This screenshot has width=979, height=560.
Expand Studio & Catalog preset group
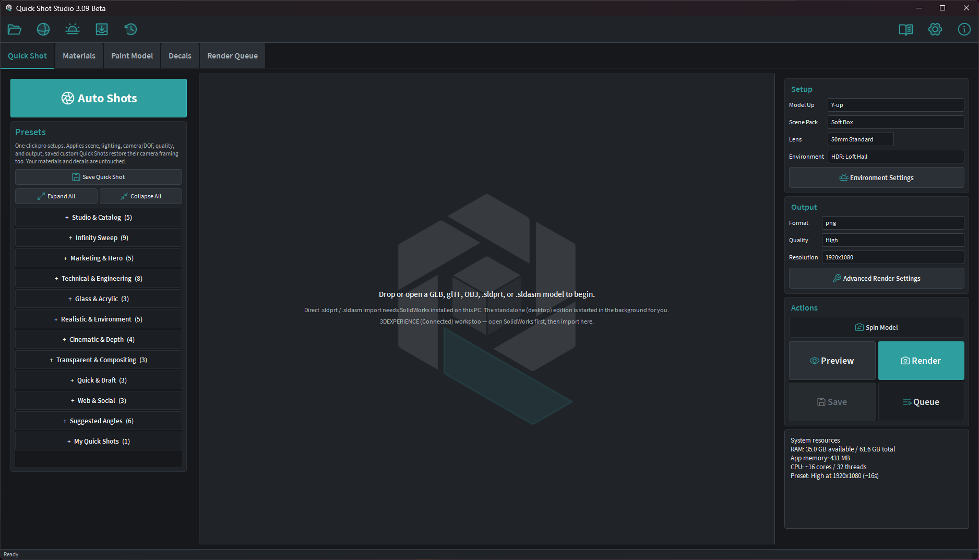(x=99, y=217)
